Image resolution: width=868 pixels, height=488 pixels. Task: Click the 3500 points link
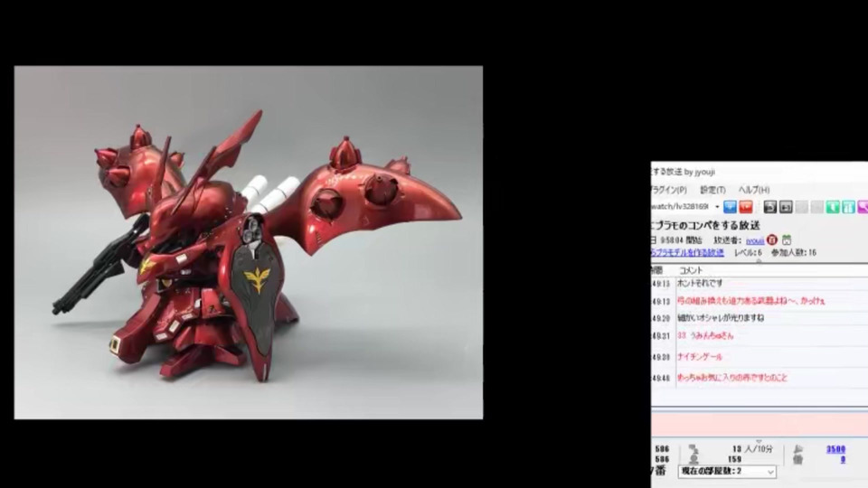[835, 449]
